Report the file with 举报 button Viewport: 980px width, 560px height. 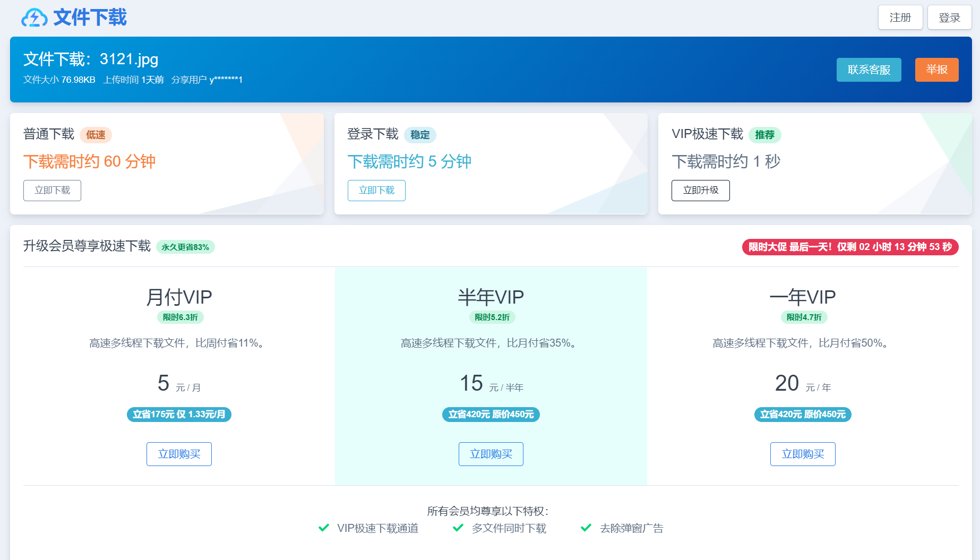point(936,70)
